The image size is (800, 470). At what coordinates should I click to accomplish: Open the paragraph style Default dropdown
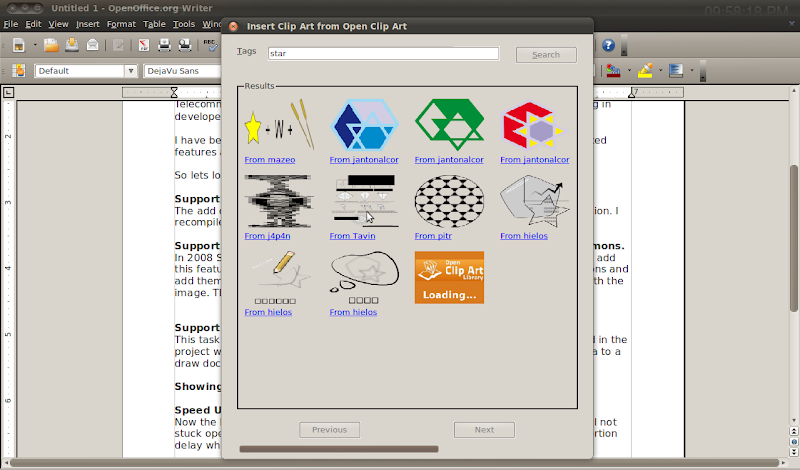click(131, 71)
